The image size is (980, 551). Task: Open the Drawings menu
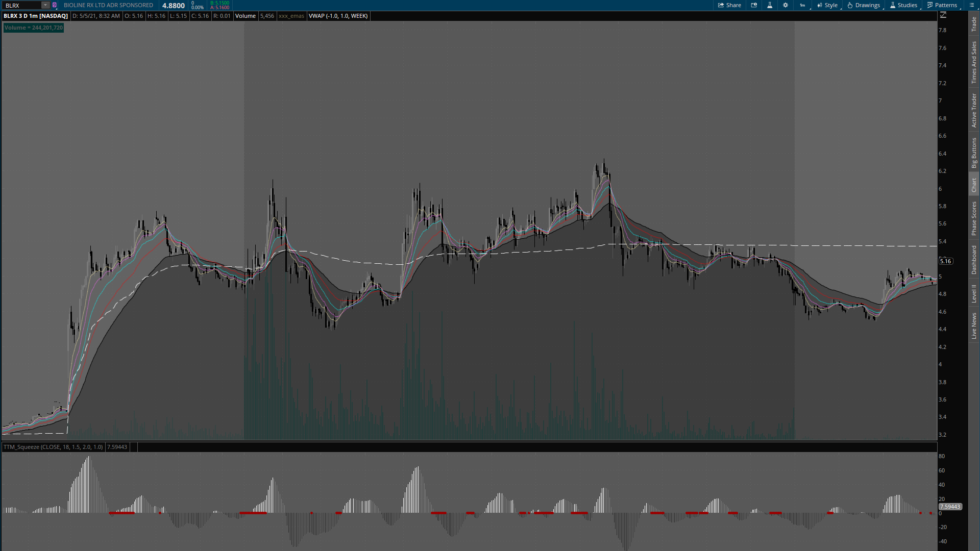click(x=864, y=5)
